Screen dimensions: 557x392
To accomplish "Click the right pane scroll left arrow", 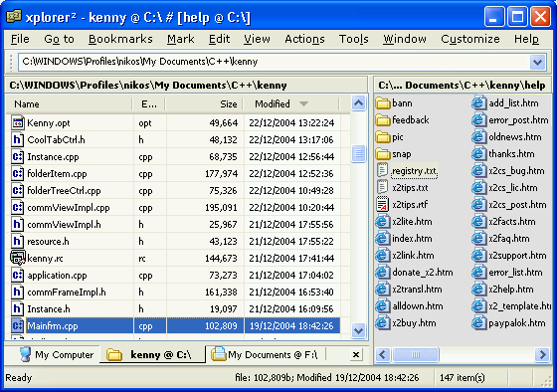I will (383, 354).
